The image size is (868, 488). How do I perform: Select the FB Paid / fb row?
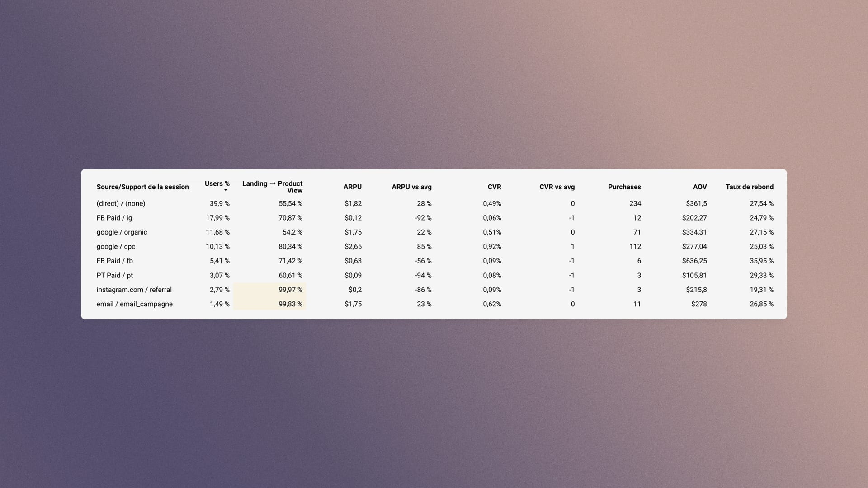(434, 261)
